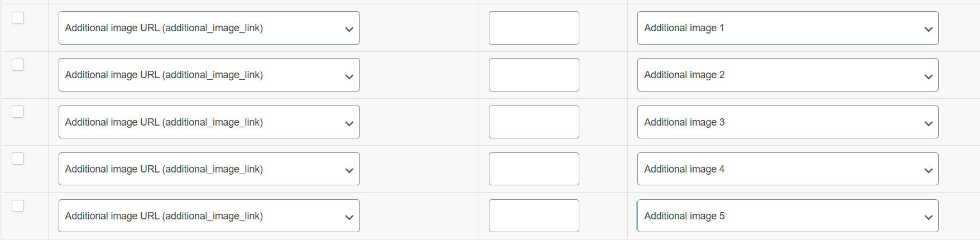This screenshot has width=980, height=240.
Task: Open the attribute dropdown in the Additional image 2 row
Action: [209, 75]
